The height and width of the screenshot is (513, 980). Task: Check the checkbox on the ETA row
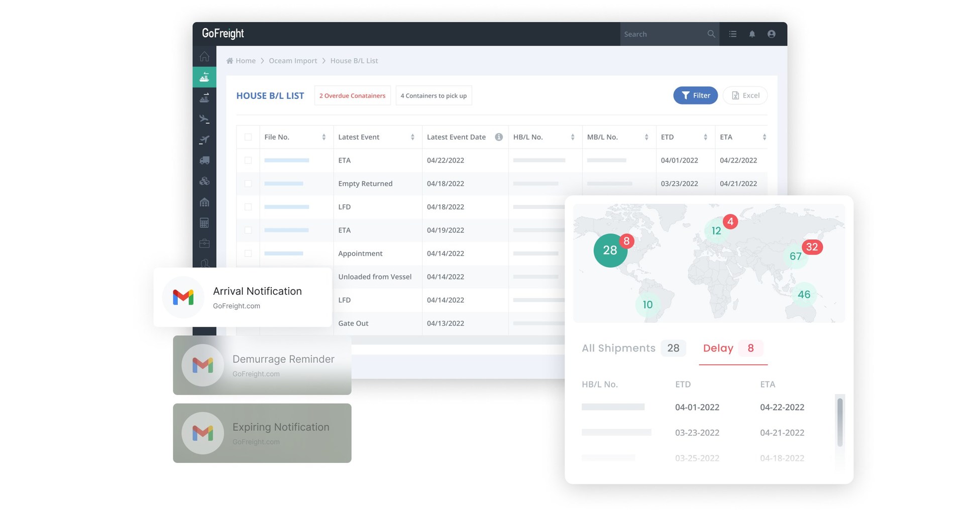coord(248,160)
